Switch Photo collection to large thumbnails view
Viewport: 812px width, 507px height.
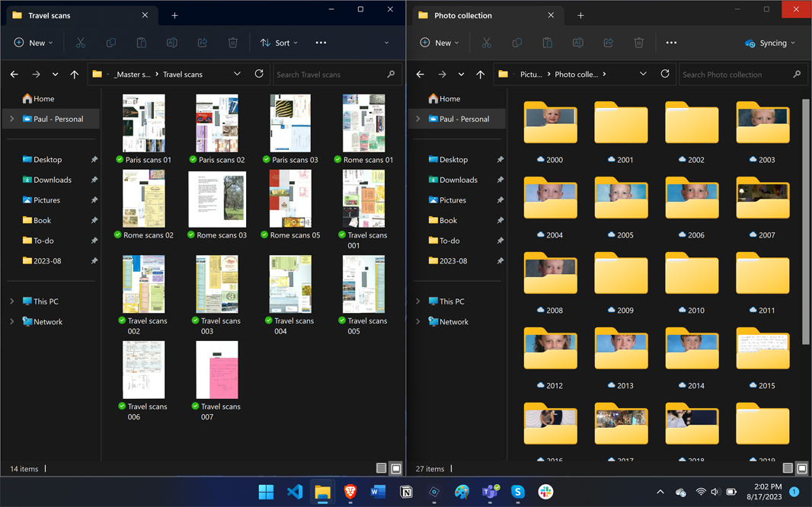802,469
